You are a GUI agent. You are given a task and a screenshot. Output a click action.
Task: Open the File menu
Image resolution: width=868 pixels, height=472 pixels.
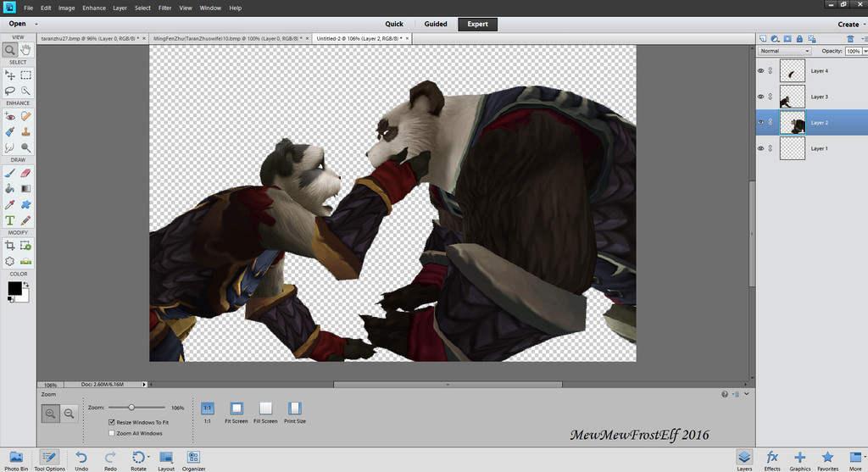tap(28, 8)
